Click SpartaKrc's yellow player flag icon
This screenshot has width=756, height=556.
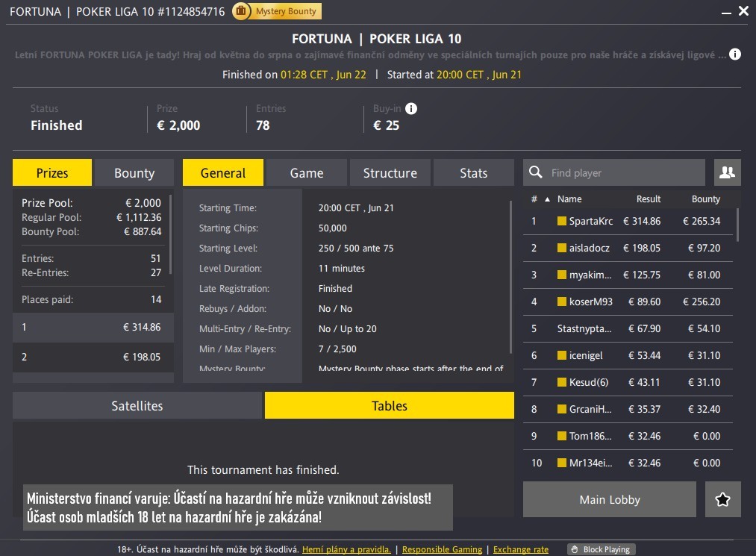point(562,221)
